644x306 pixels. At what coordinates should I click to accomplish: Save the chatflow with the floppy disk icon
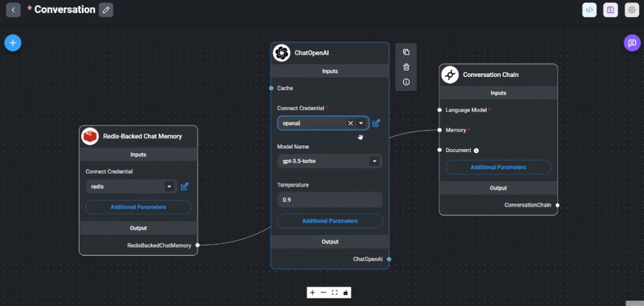tap(611, 10)
